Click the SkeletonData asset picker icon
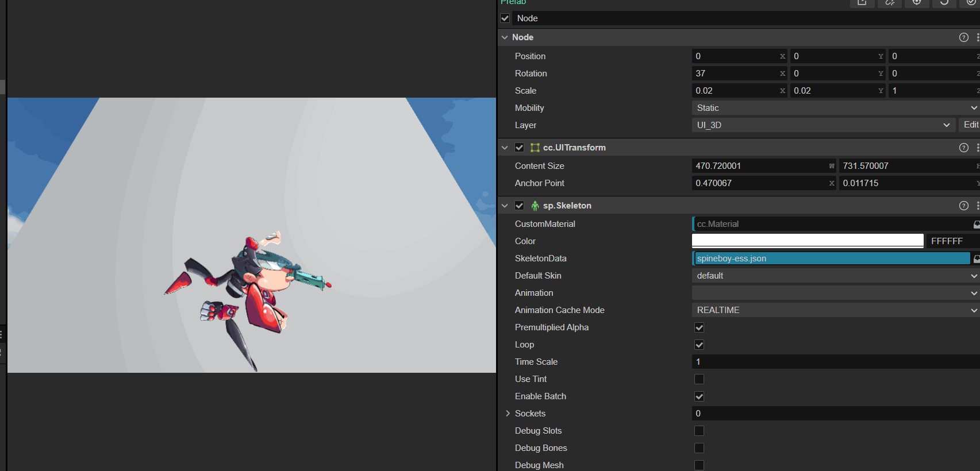This screenshot has height=471, width=980. click(x=977, y=258)
